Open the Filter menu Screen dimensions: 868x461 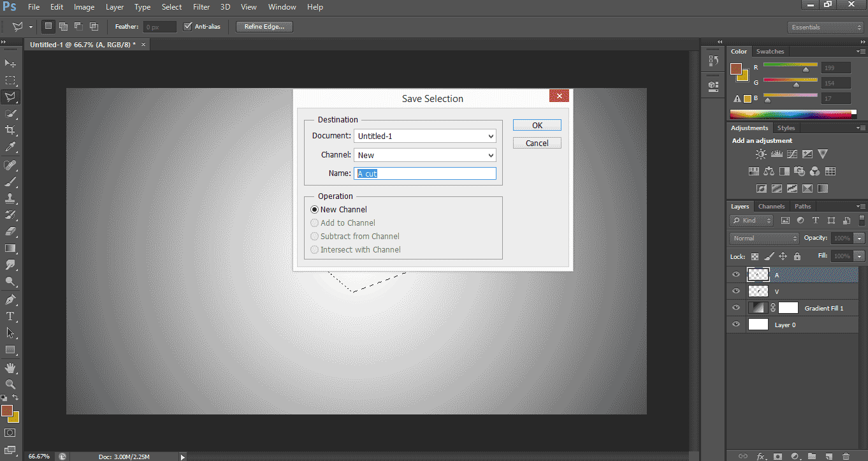(201, 7)
